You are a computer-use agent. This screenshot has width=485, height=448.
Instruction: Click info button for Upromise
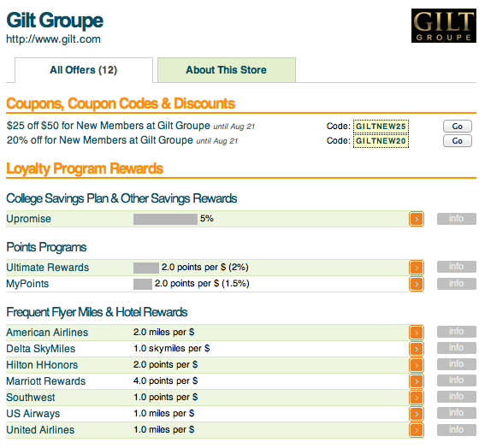coord(456,219)
